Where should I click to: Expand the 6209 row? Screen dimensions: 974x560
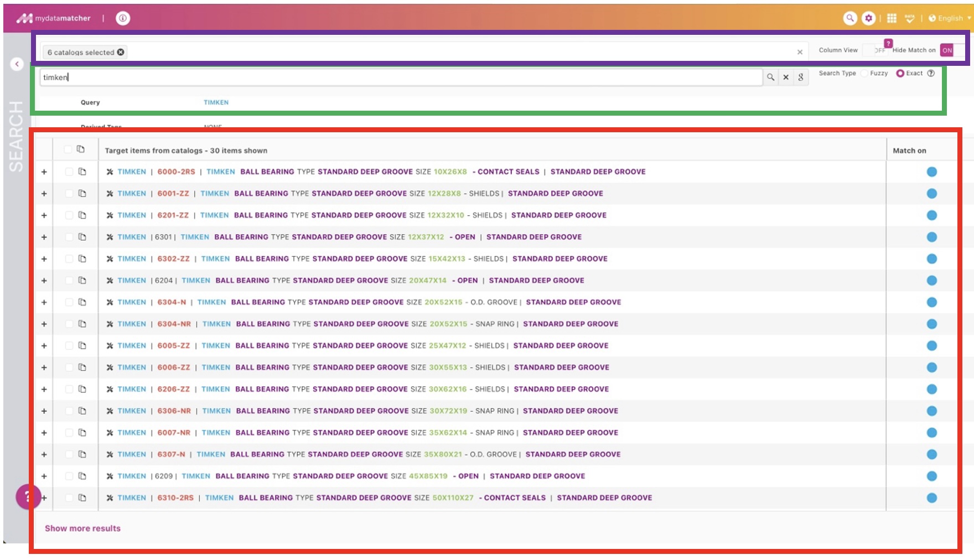[44, 476]
